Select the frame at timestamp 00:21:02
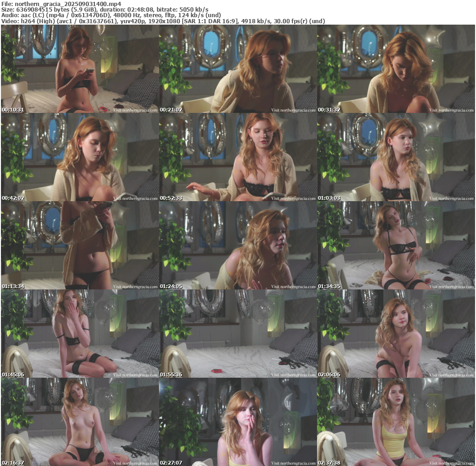The image size is (476, 466). tap(238, 69)
